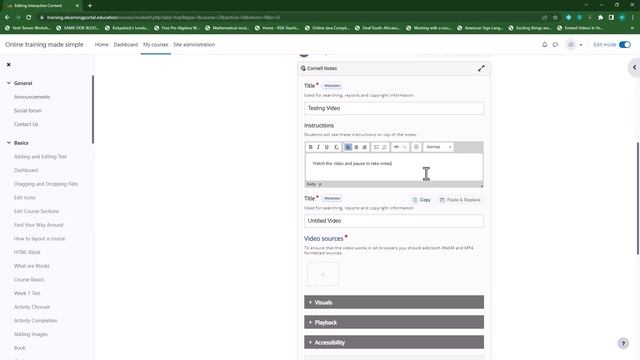Click the browser address bar
640x360 pixels.
click(286, 18)
